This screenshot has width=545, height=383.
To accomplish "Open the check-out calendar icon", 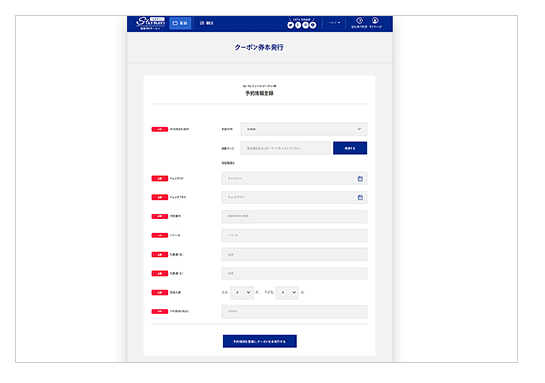I will [360, 197].
